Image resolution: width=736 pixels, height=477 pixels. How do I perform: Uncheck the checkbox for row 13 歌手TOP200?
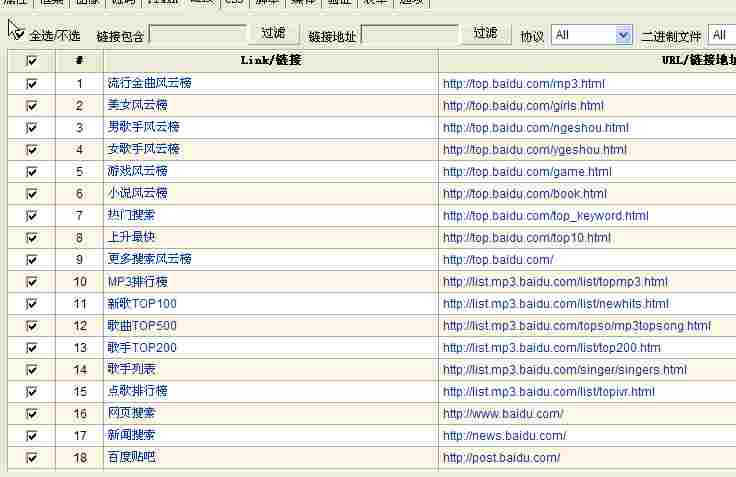pyautogui.click(x=31, y=348)
